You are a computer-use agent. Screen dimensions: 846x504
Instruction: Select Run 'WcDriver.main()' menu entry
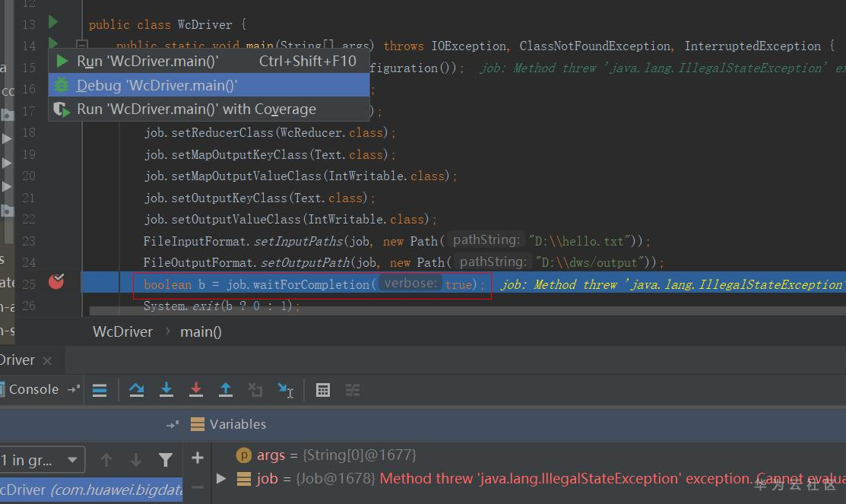(x=209, y=61)
